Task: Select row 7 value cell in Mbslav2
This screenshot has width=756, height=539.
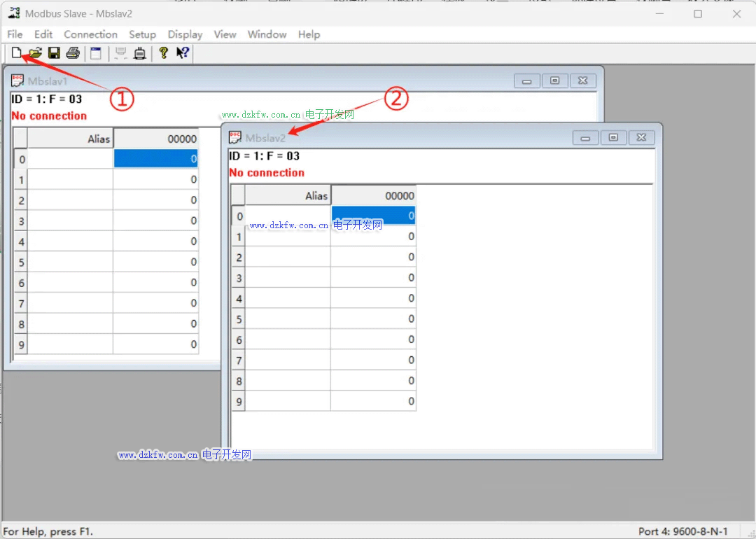Action: (373, 360)
